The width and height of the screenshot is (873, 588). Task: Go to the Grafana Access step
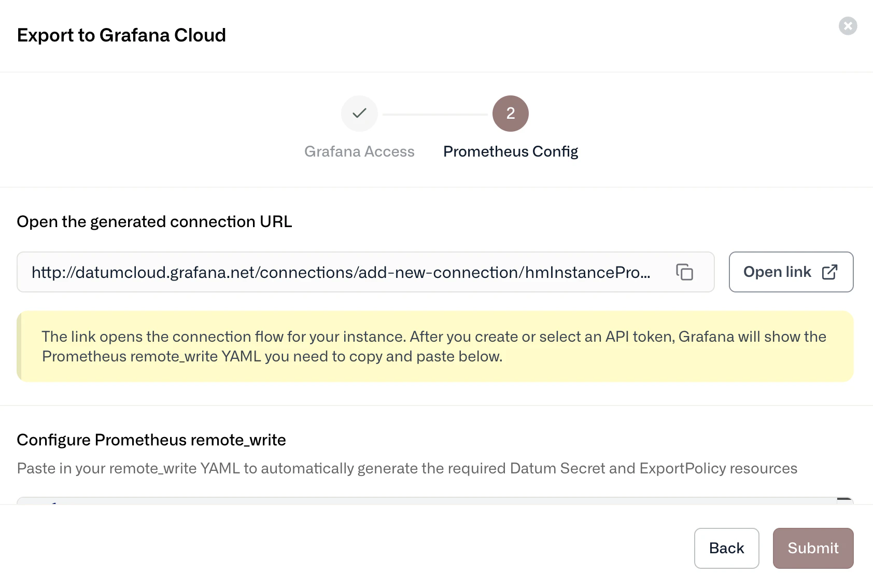coord(359,151)
